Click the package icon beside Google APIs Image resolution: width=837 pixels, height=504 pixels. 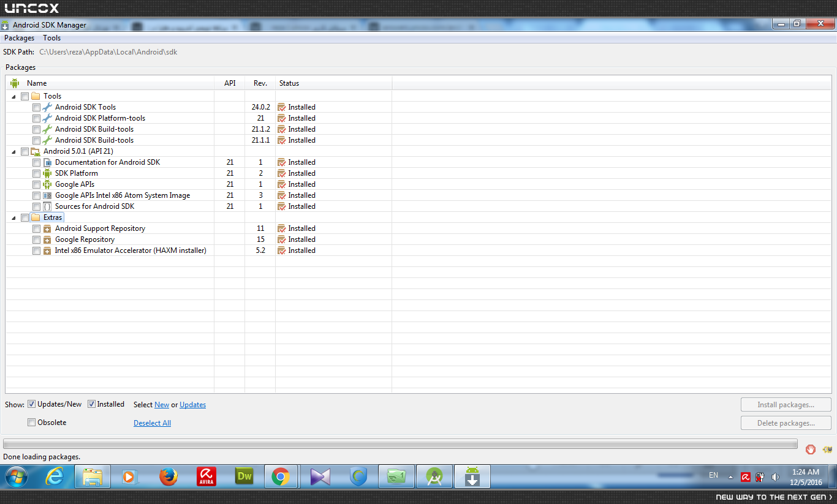(47, 184)
